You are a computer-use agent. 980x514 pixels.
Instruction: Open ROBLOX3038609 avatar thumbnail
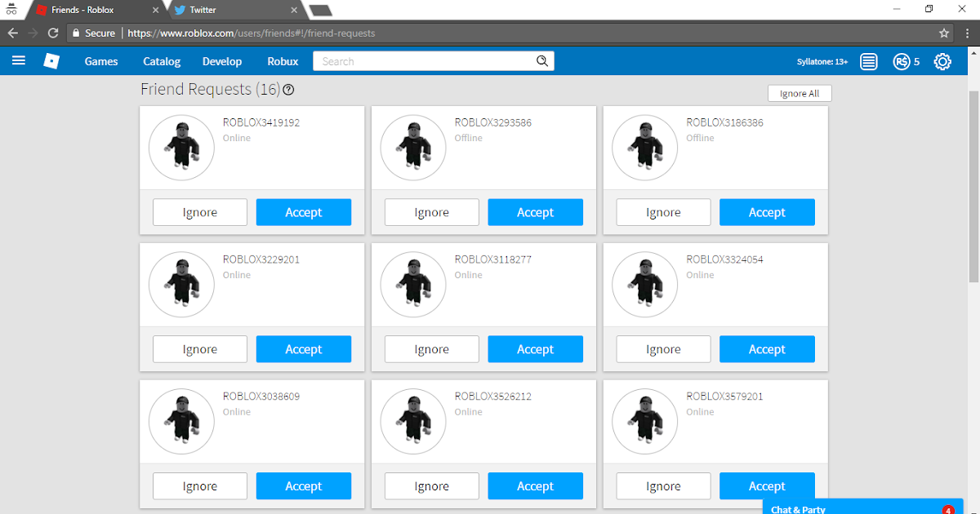[181, 422]
